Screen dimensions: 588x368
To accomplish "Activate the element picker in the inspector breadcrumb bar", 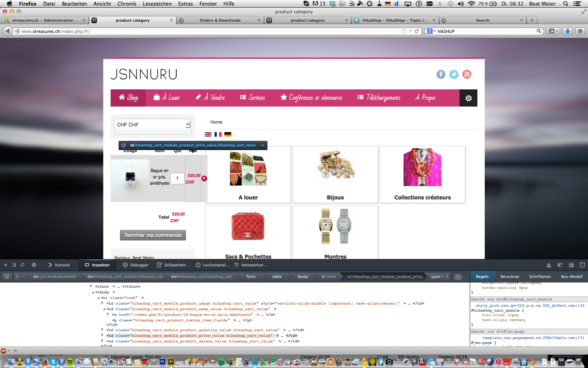I will coord(7,277).
